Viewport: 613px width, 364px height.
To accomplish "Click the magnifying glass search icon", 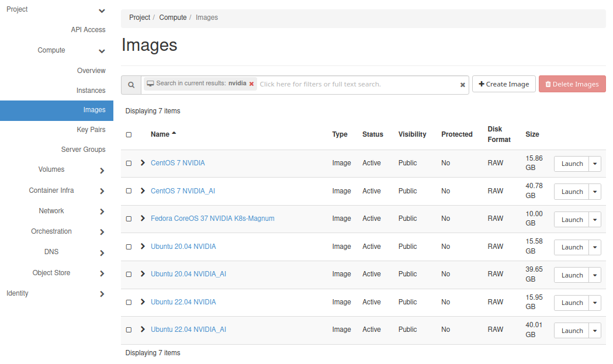I will (x=131, y=85).
